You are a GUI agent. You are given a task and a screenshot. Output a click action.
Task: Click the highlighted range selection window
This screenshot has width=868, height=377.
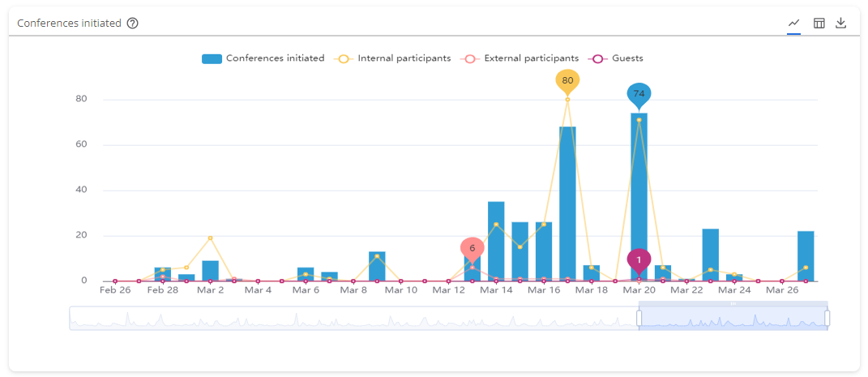(x=733, y=318)
